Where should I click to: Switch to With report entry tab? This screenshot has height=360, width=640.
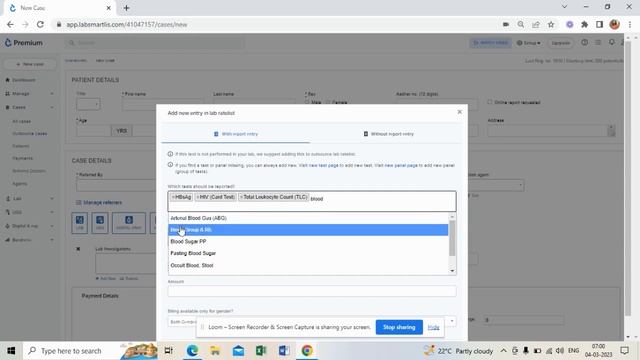pos(236,134)
